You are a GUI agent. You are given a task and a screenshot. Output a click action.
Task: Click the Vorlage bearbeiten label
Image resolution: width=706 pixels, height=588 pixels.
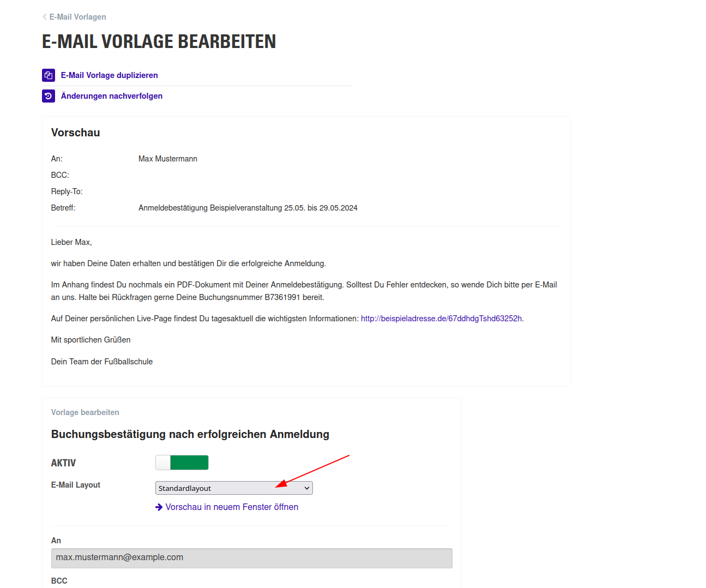click(x=85, y=412)
